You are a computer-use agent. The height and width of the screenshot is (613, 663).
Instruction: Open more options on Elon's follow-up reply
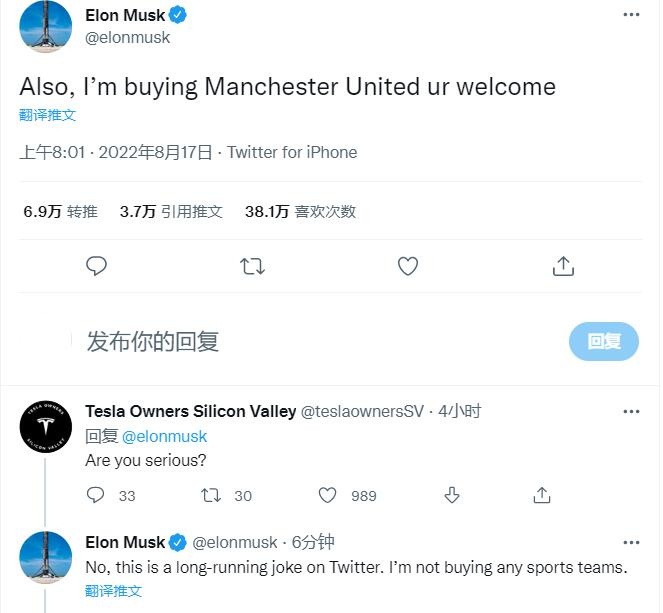[x=630, y=542]
